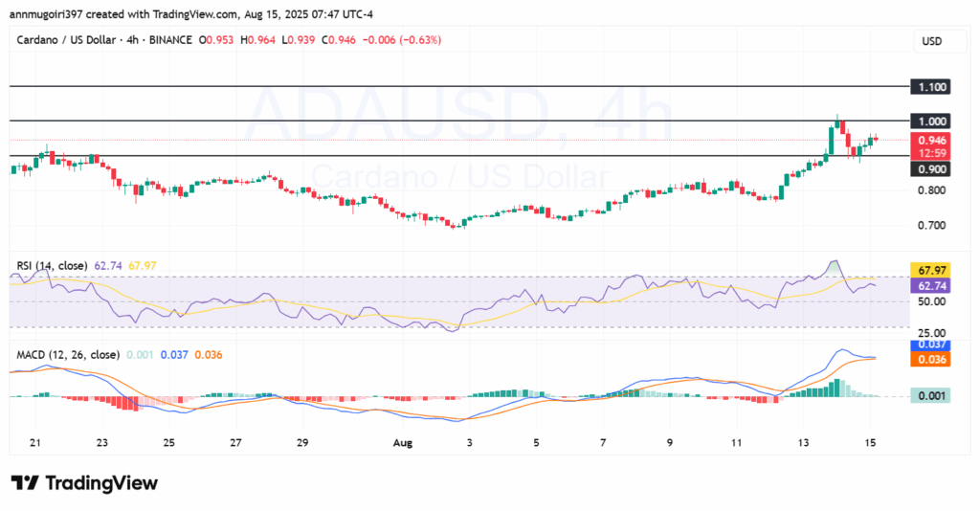Select the 1.100 price level label
The image size is (980, 511).
[x=930, y=87]
